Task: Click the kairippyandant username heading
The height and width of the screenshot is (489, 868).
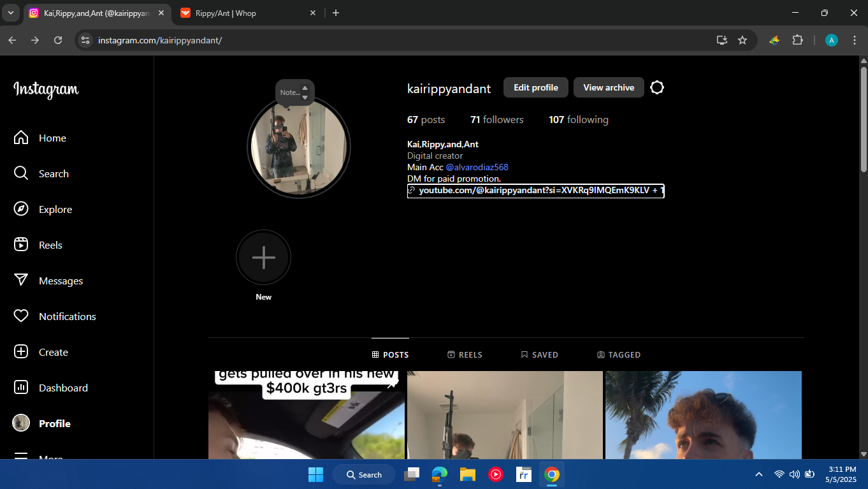Action: [x=449, y=89]
